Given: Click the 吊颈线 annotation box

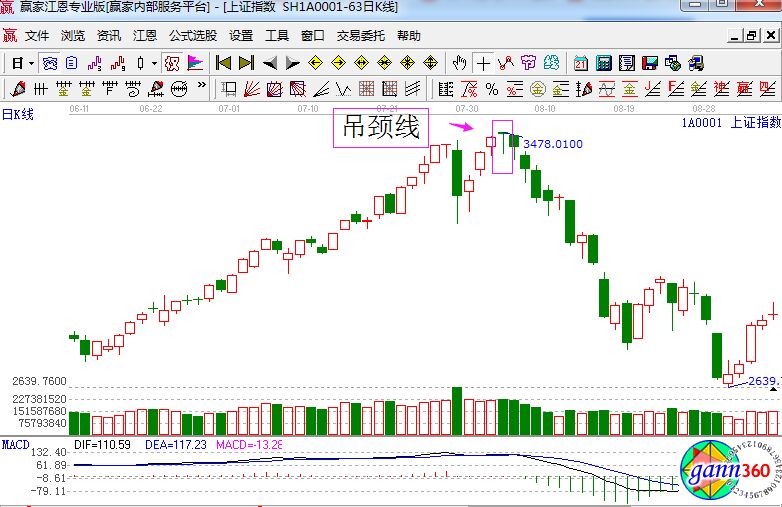Looking at the screenshot, I should click(381, 128).
